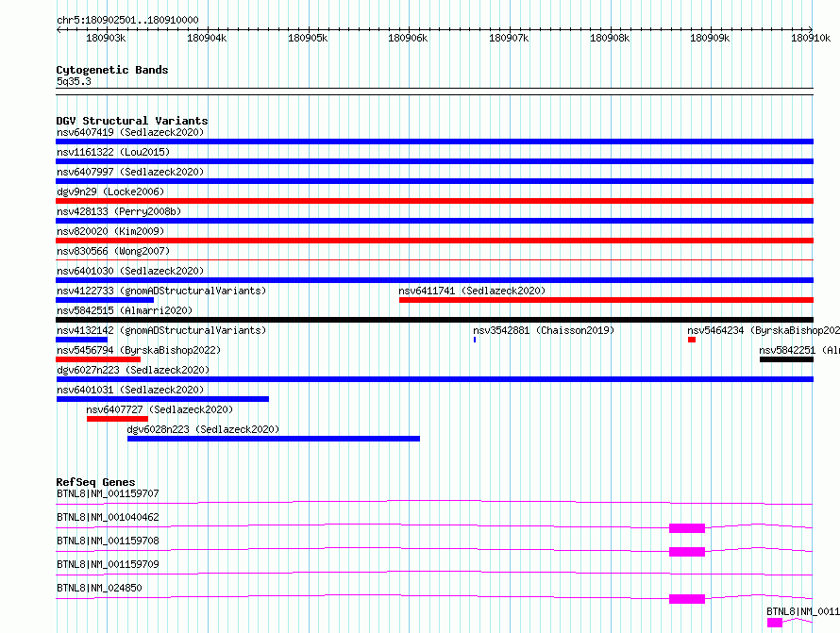840x633 pixels.
Task: Select nsv6407727 (Sedlazeck2020) label
Action: point(160,409)
